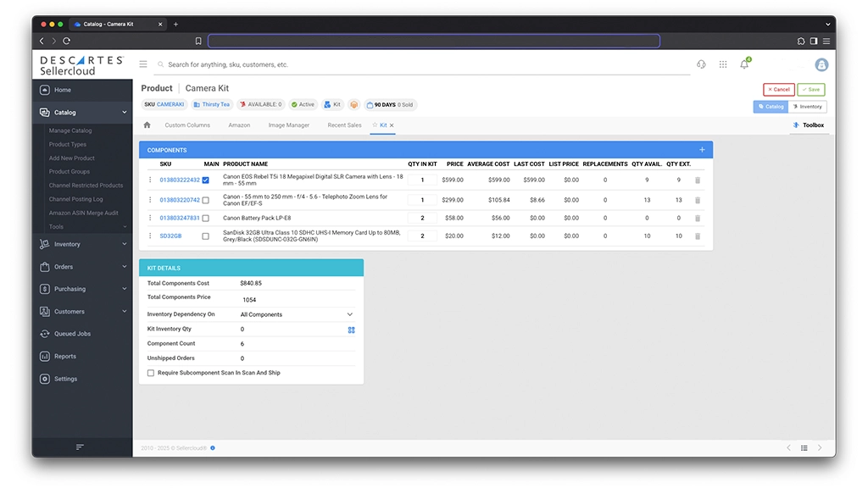This screenshot has width=868, height=488.
Task: Click the browser address bar
Action: [434, 41]
